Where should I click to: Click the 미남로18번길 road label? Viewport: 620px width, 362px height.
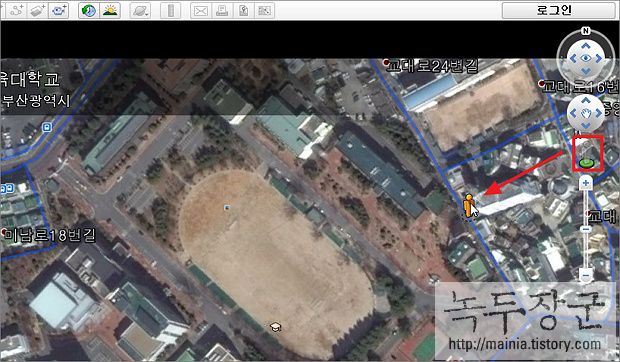point(50,236)
